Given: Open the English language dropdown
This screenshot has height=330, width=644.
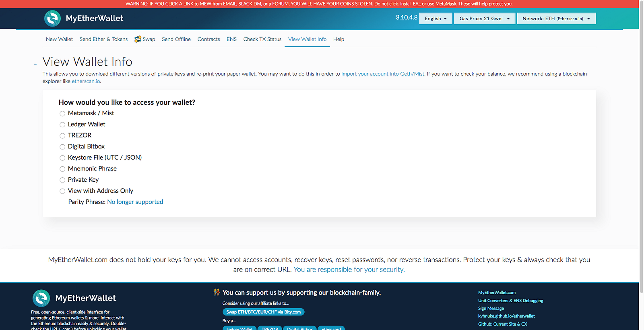Looking at the screenshot, I should coord(436,19).
